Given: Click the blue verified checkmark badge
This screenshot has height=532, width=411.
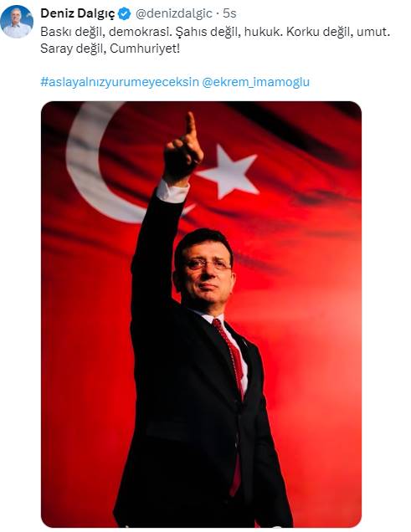Looking at the screenshot, I should pos(124,14).
